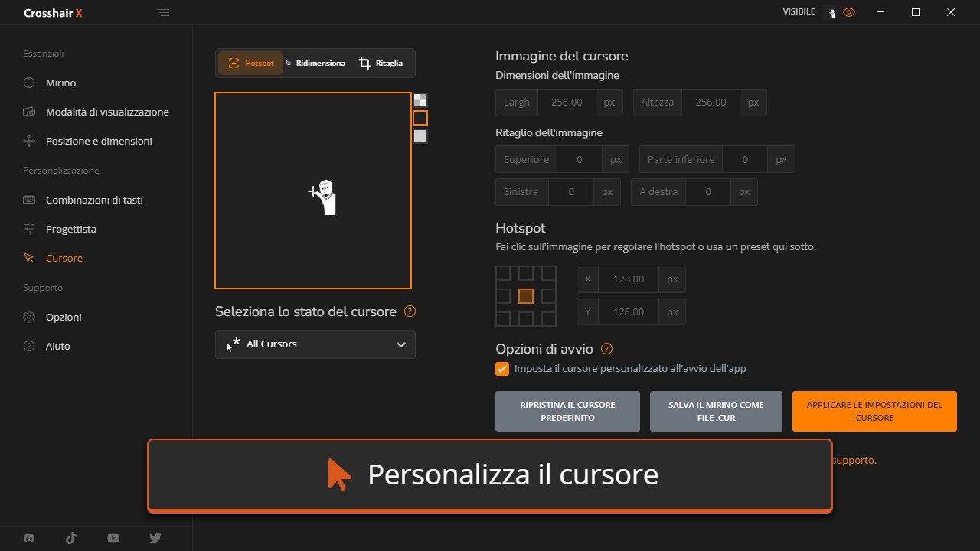980x551 pixels.
Task: Click the Twitter bird icon
Action: click(x=155, y=538)
